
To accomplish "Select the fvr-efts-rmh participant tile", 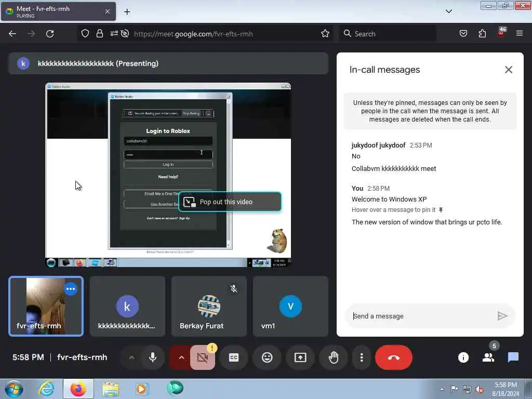I will click(x=46, y=307).
